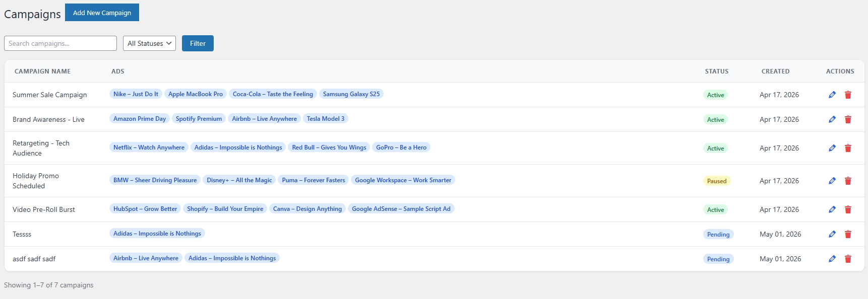
Task: Delete the asdf sadf sadf campaign
Action: (848, 259)
